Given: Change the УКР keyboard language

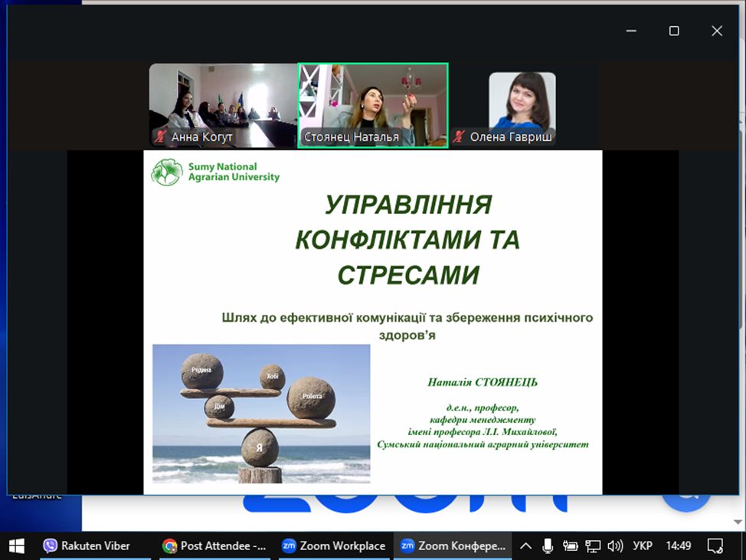Looking at the screenshot, I should point(643,546).
